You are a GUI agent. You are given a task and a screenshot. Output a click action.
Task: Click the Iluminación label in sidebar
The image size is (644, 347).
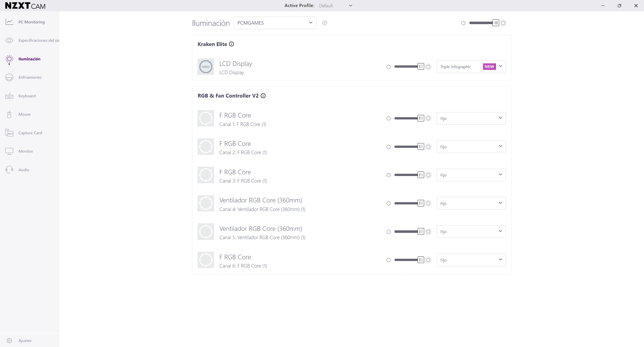pos(29,59)
